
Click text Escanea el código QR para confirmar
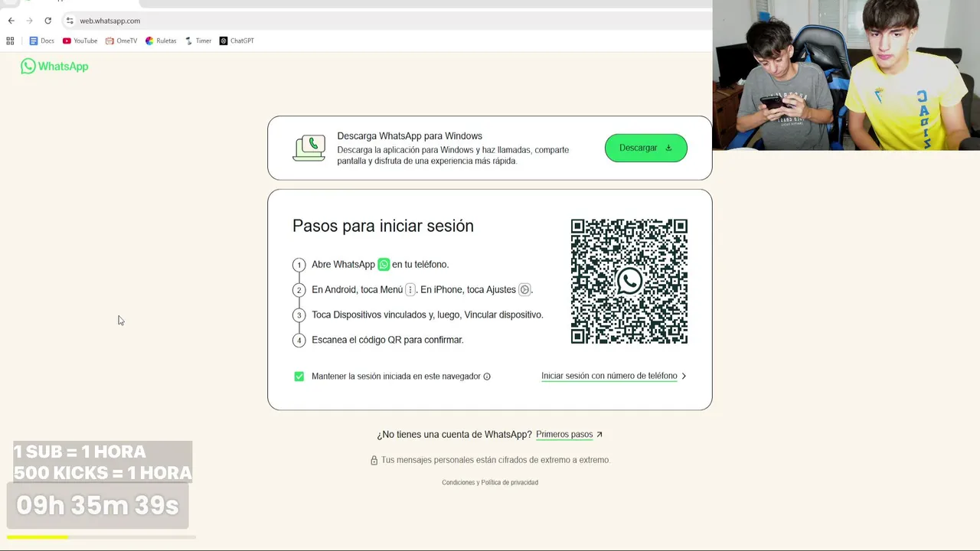tap(387, 340)
